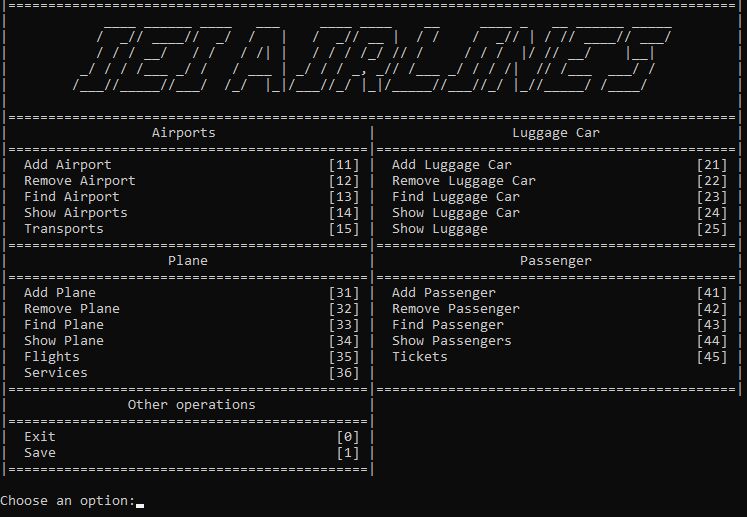Click the 'Other operations' heading

point(192,405)
